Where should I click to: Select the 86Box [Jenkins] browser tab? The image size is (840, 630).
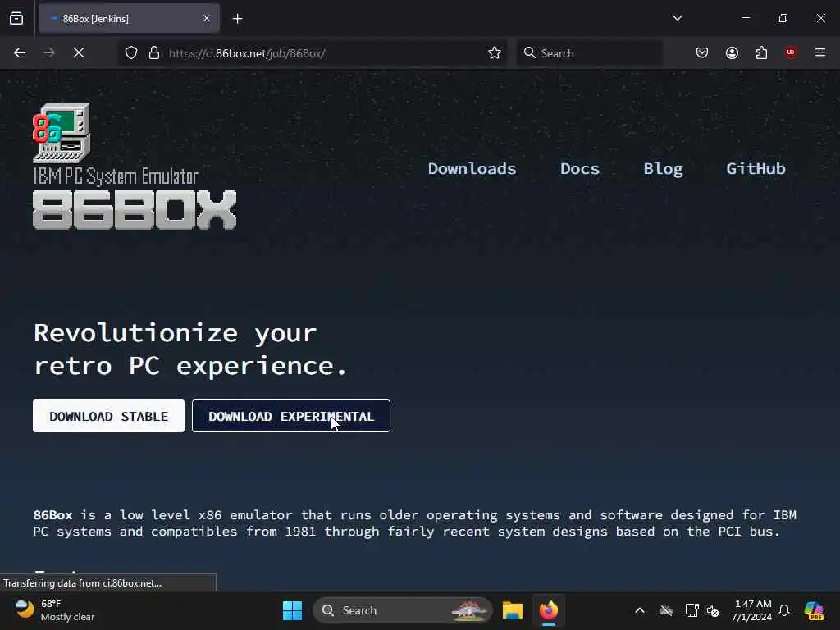click(129, 19)
